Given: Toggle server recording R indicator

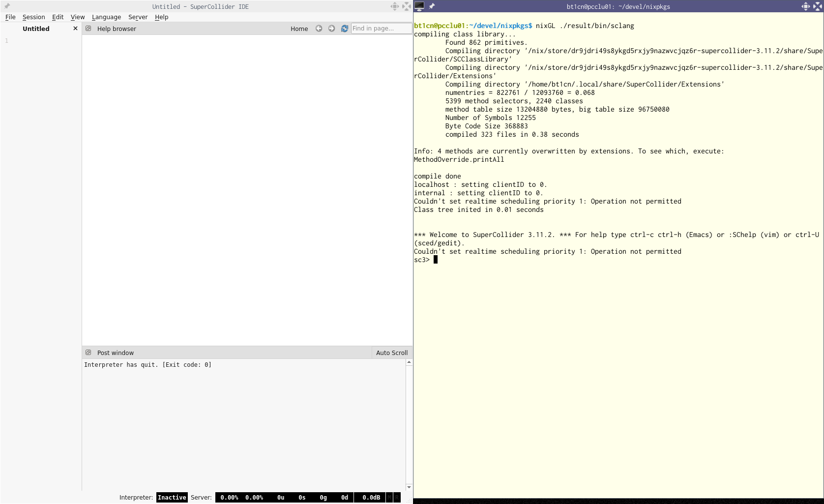Looking at the screenshot, I should (397, 498).
